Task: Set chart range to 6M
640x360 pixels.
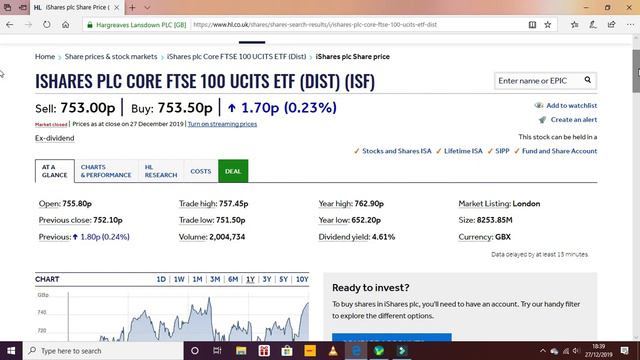Action: [233, 279]
